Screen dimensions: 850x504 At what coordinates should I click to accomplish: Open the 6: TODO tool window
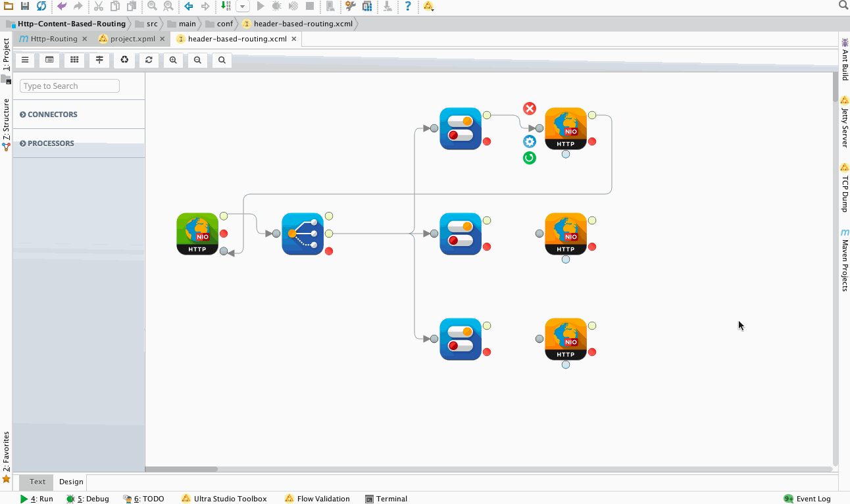click(x=143, y=499)
